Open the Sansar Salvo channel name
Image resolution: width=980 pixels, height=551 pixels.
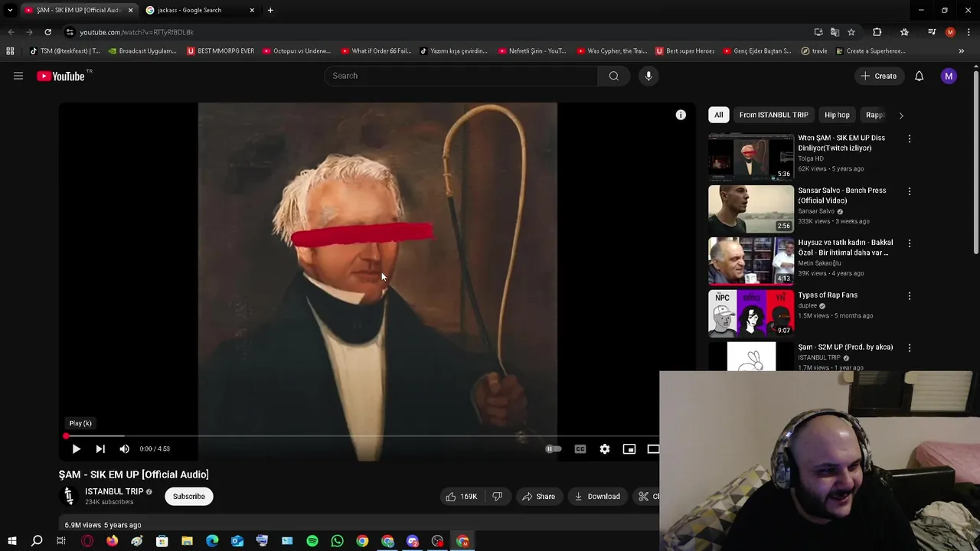tap(816, 211)
